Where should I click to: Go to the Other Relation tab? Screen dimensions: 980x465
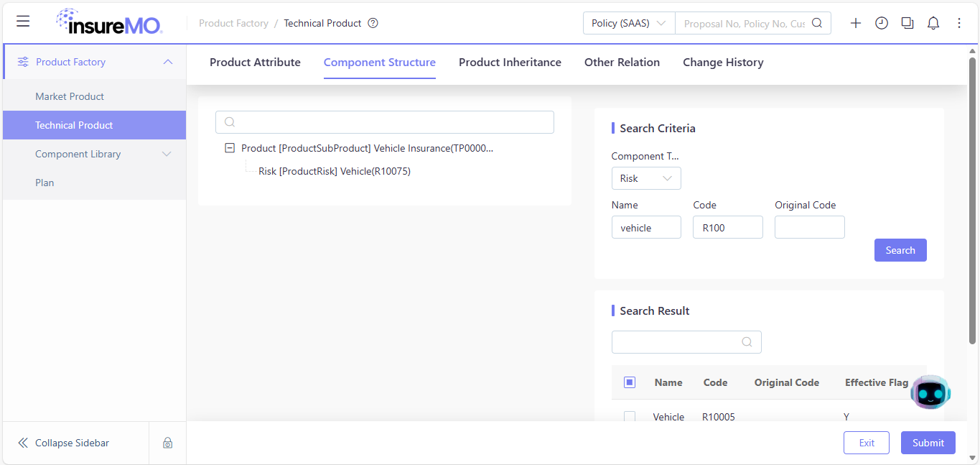622,63
